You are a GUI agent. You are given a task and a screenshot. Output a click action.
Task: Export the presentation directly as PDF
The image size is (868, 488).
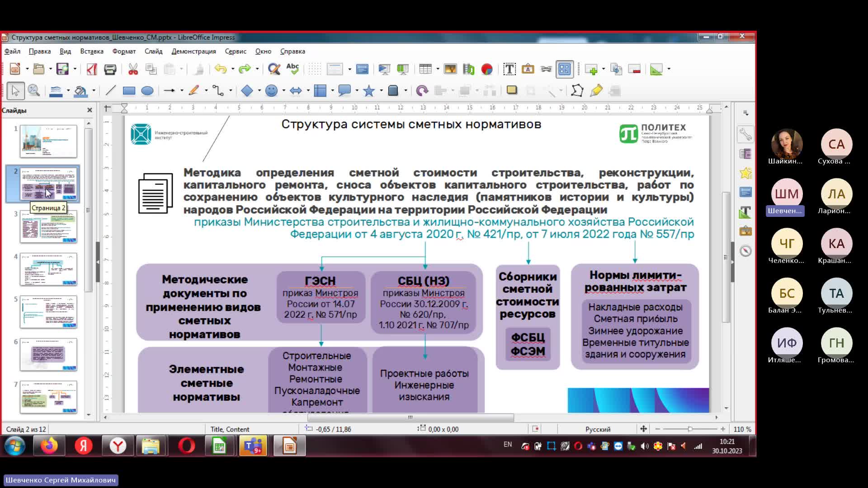(x=92, y=69)
